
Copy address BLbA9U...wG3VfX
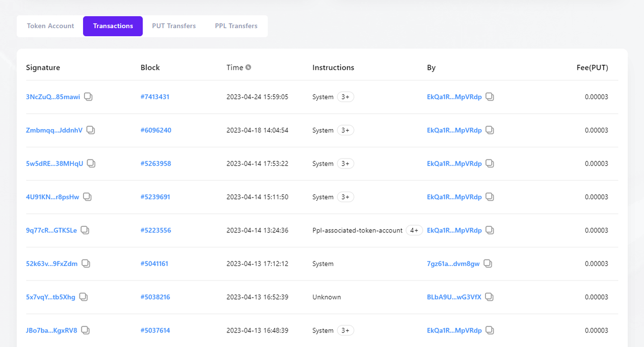pyautogui.click(x=489, y=297)
